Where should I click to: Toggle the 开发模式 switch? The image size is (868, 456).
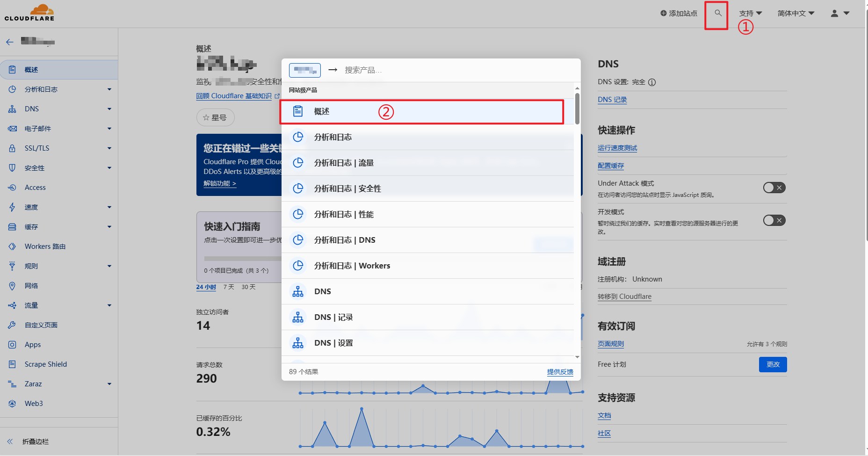tap(774, 220)
